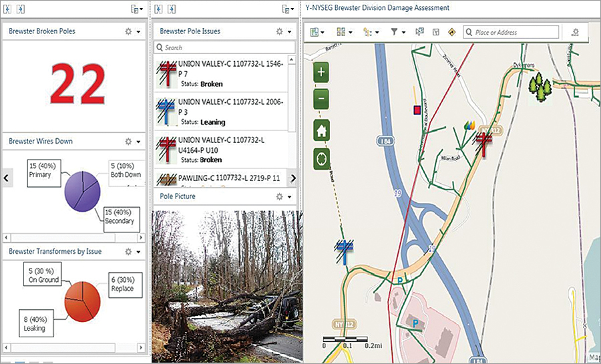Expand the Brewster Broken Poles dropdown arrow
The image size is (601, 364).
point(138,32)
